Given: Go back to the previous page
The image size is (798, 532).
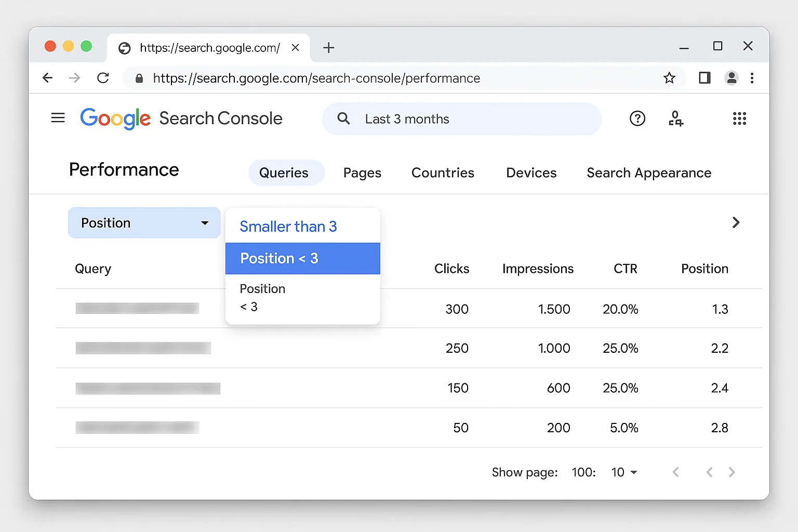Looking at the screenshot, I should [48, 78].
